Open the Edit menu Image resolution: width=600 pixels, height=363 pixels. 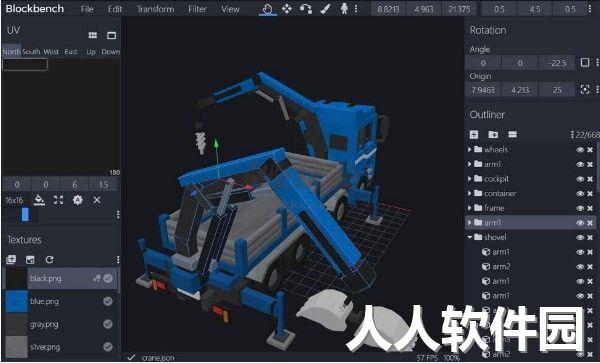tap(114, 9)
